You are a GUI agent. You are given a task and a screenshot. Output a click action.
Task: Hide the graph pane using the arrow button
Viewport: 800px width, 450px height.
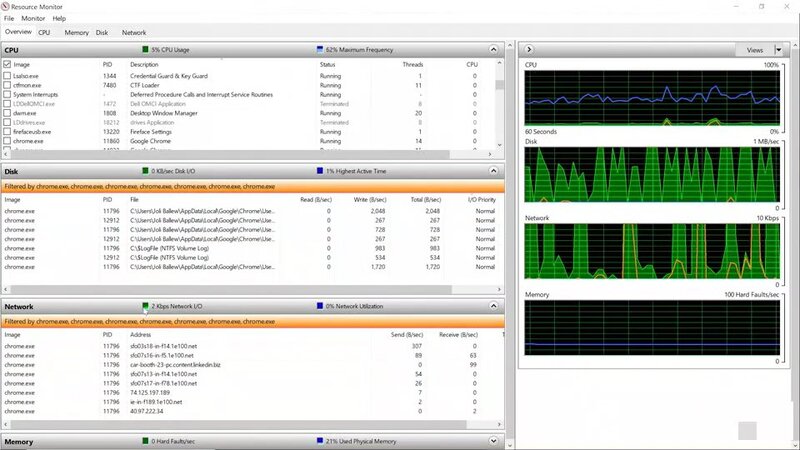(528, 49)
